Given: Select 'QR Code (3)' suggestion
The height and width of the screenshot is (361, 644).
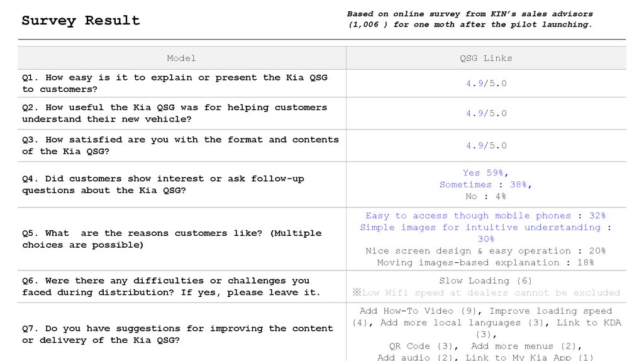Looking at the screenshot, I should (x=422, y=347).
